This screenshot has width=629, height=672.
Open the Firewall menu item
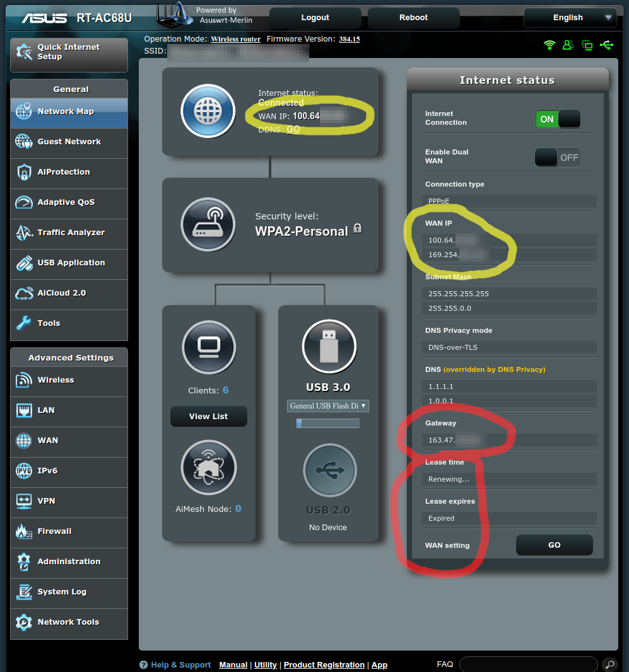(x=69, y=531)
